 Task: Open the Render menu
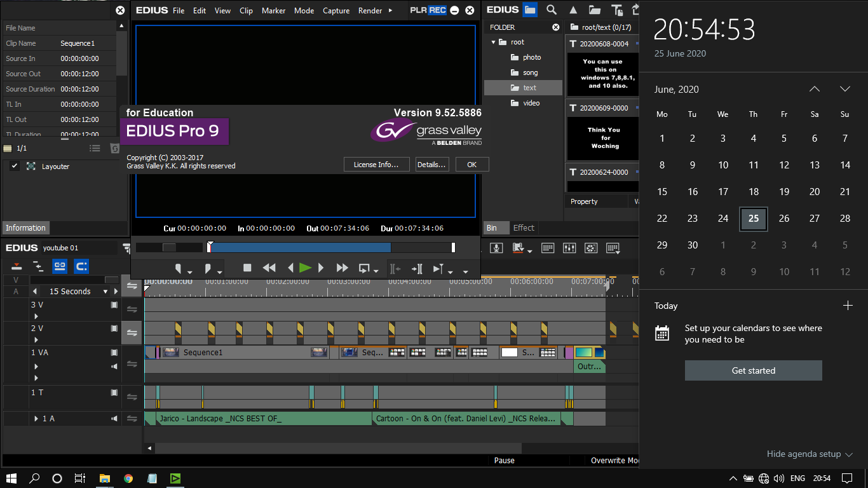click(x=370, y=11)
